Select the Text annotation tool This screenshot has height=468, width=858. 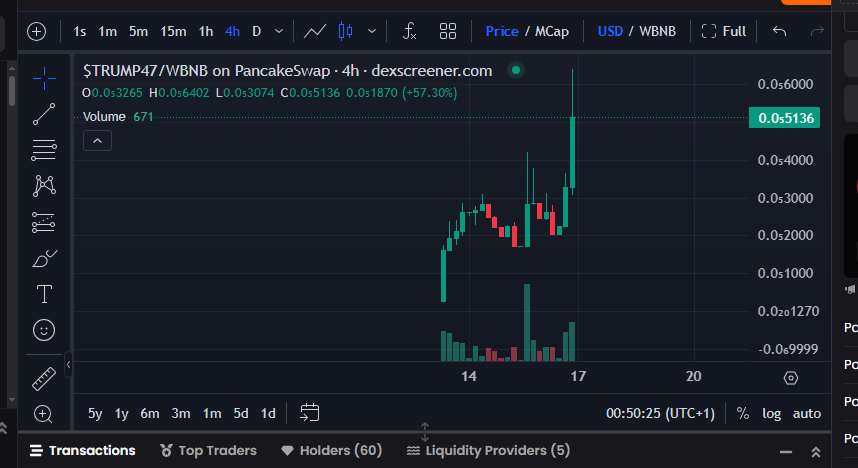point(44,294)
